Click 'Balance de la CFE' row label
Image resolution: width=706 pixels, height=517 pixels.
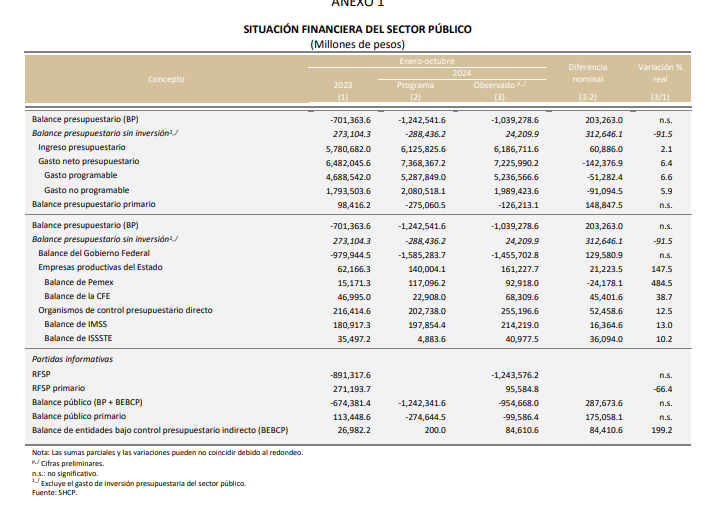click(x=77, y=296)
